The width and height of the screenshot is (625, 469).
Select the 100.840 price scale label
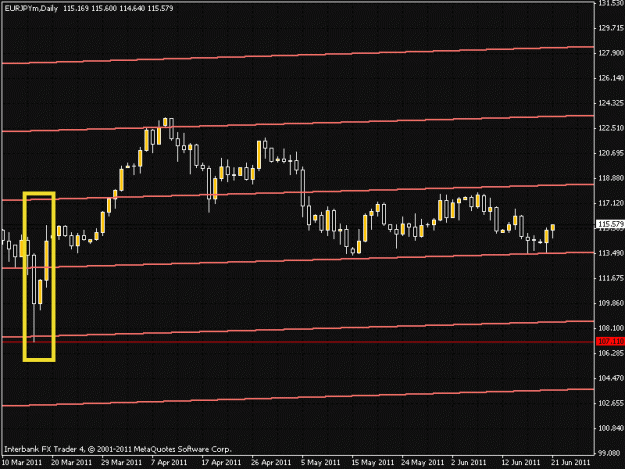(x=611, y=428)
